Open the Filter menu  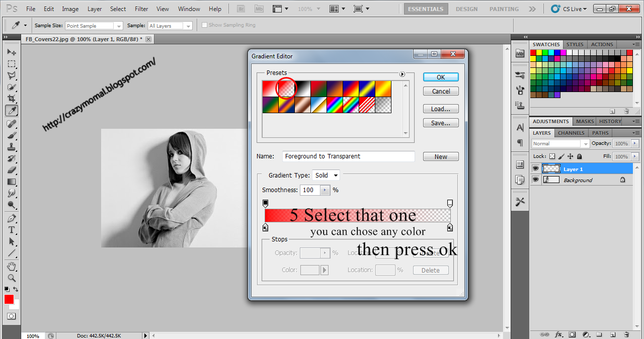click(141, 9)
